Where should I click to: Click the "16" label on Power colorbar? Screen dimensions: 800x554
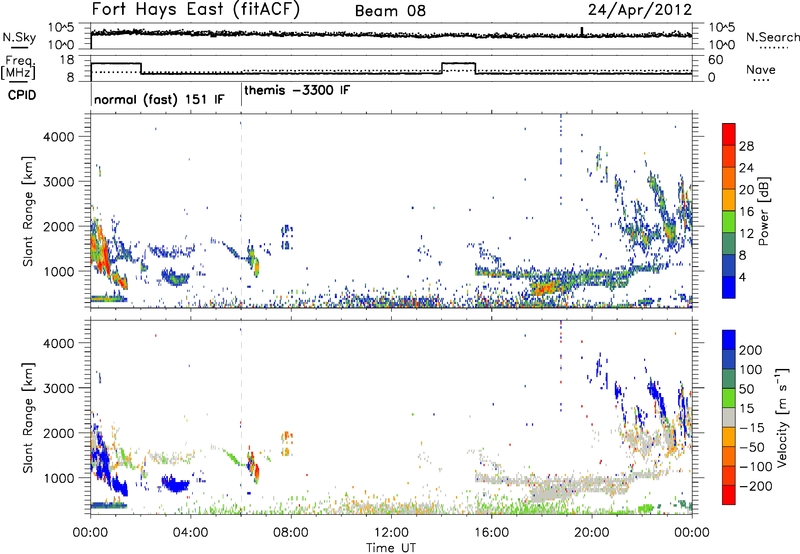coord(746,212)
